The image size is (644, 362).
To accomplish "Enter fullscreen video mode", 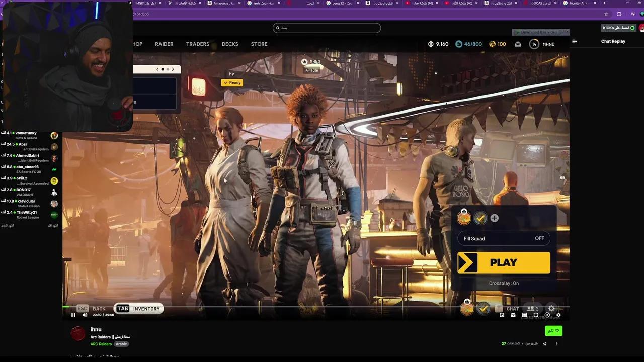I will pyautogui.click(x=536, y=315).
